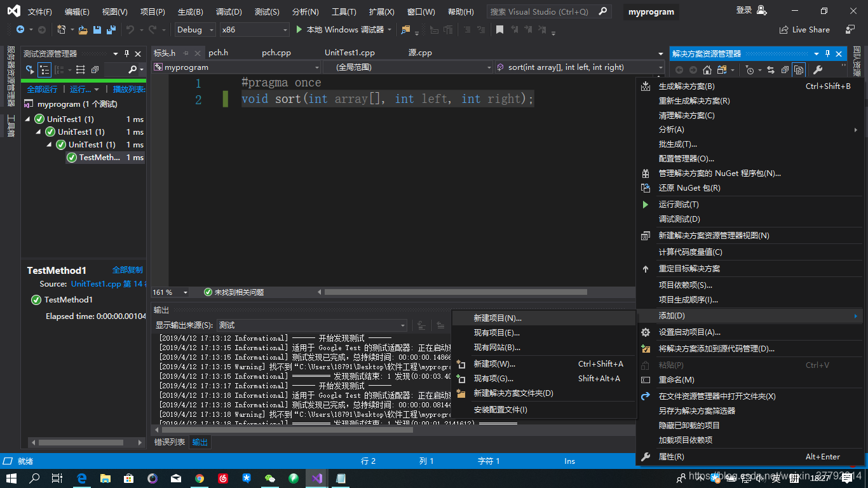Toggle bookmark icon in main toolbar
Image resolution: width=868 pixels, height=488 pixels.
coord(500,29)
